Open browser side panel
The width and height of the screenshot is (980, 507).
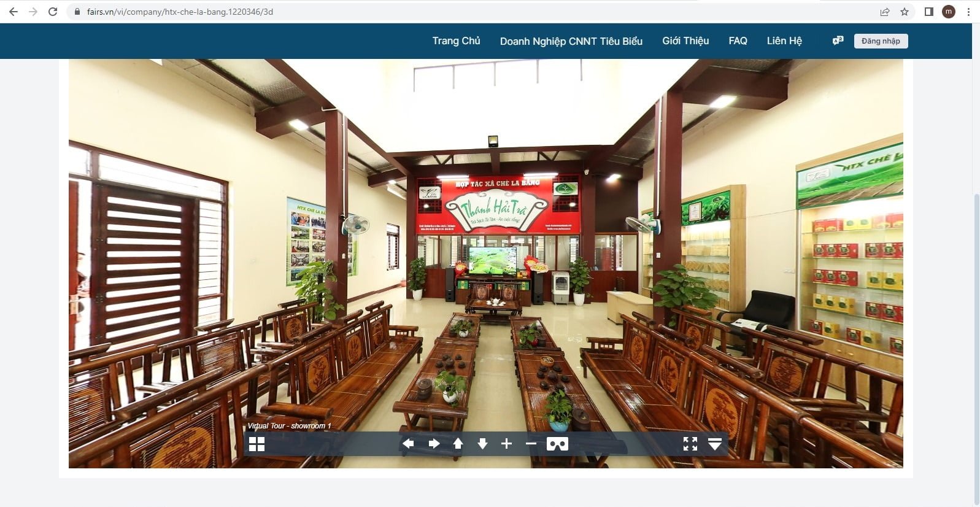click(929, 12)
